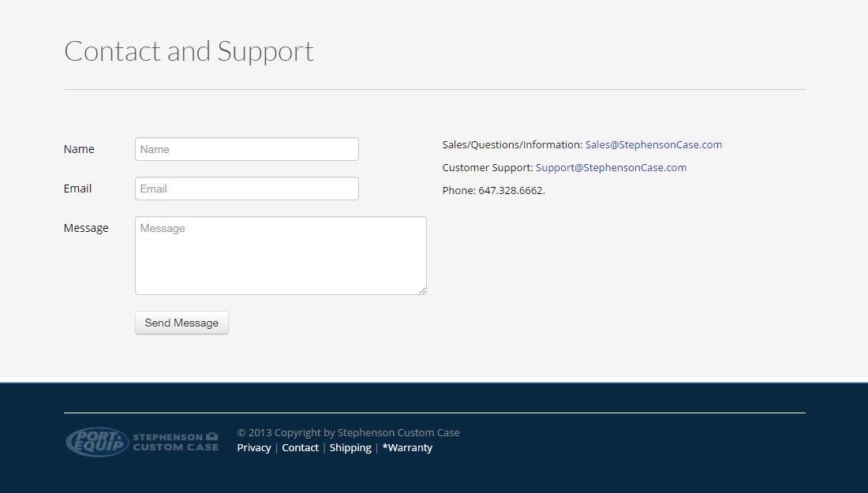
Task: Click the 2013 copyright notice text
Action: 348,432
